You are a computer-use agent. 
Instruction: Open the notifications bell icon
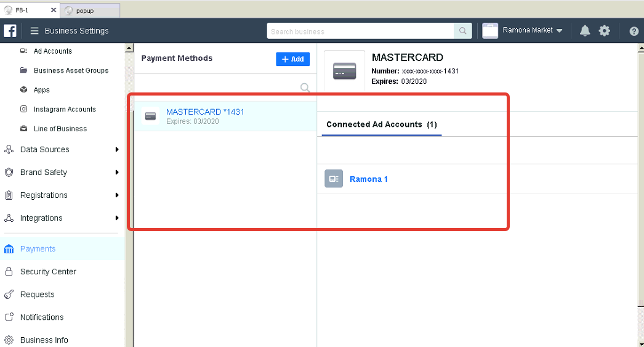pos(585,31)
